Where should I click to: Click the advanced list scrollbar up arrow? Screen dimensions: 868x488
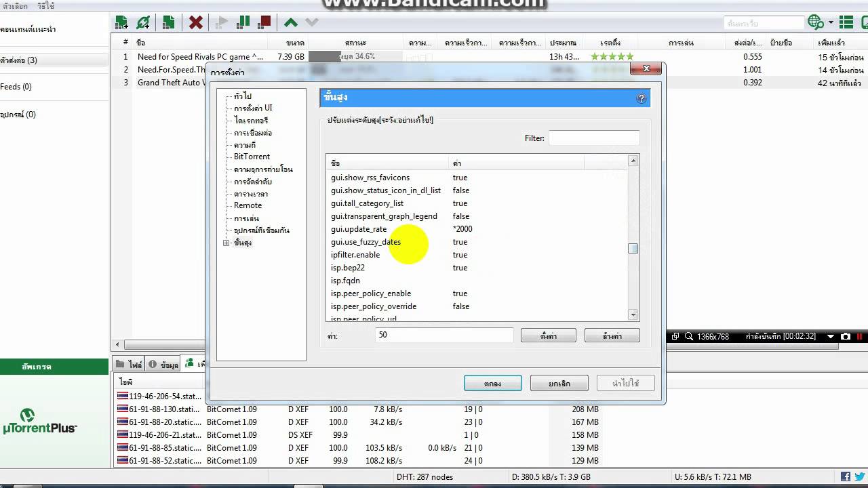click(633, 161)
